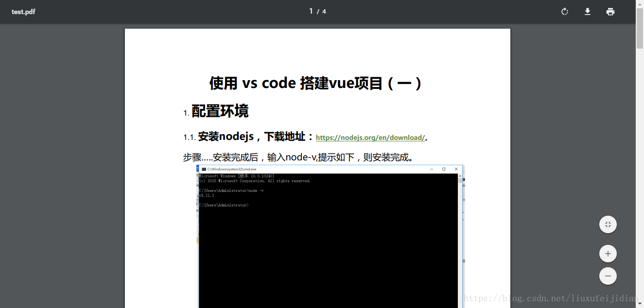The height and width of the screenshot is (308, 644).
Task: Click the viewer's vertical scrollbar thumb
Action: [x=640, y=28]
